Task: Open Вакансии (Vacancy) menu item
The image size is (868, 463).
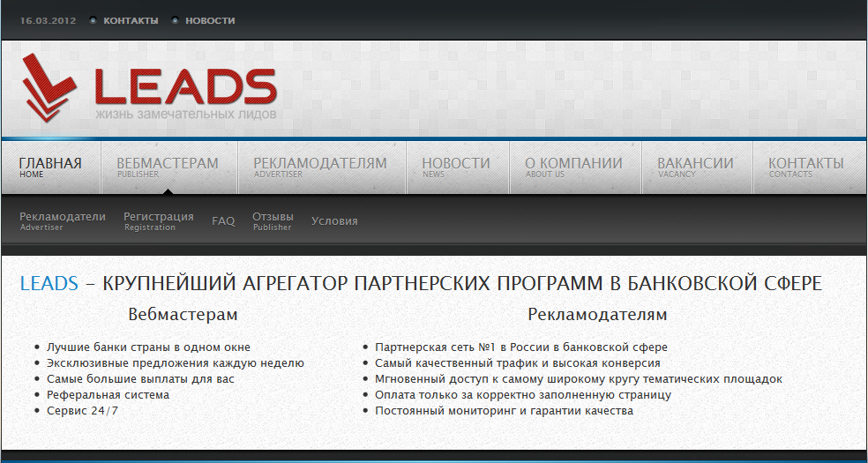Action: (x=695, y=168)
